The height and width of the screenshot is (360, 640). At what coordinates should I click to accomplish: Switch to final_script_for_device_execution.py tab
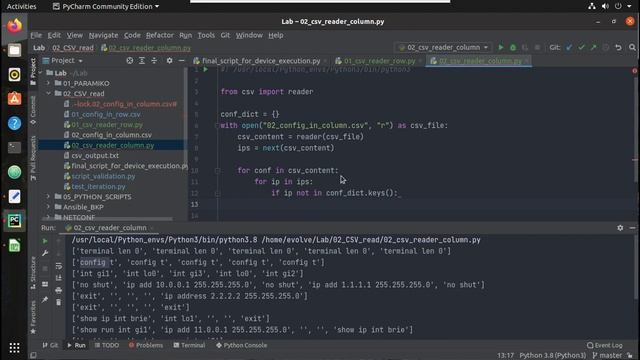pyautogui.click(x=260, y=61)
